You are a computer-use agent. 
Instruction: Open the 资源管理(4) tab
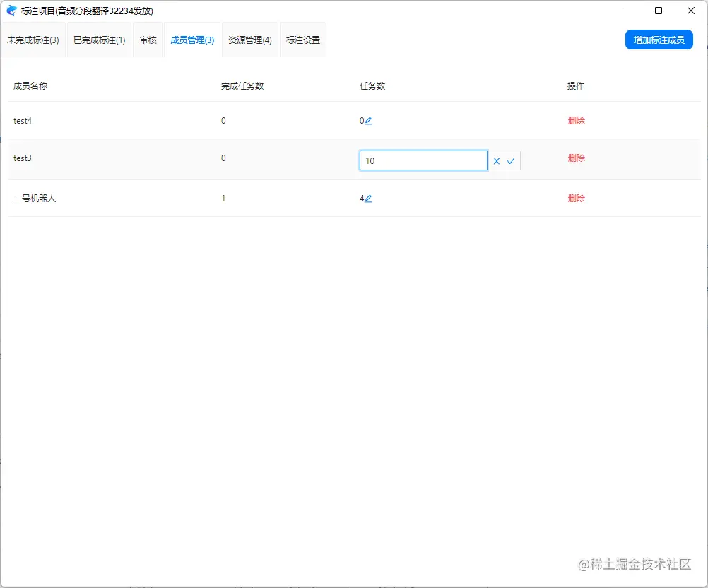click(250, 40)
